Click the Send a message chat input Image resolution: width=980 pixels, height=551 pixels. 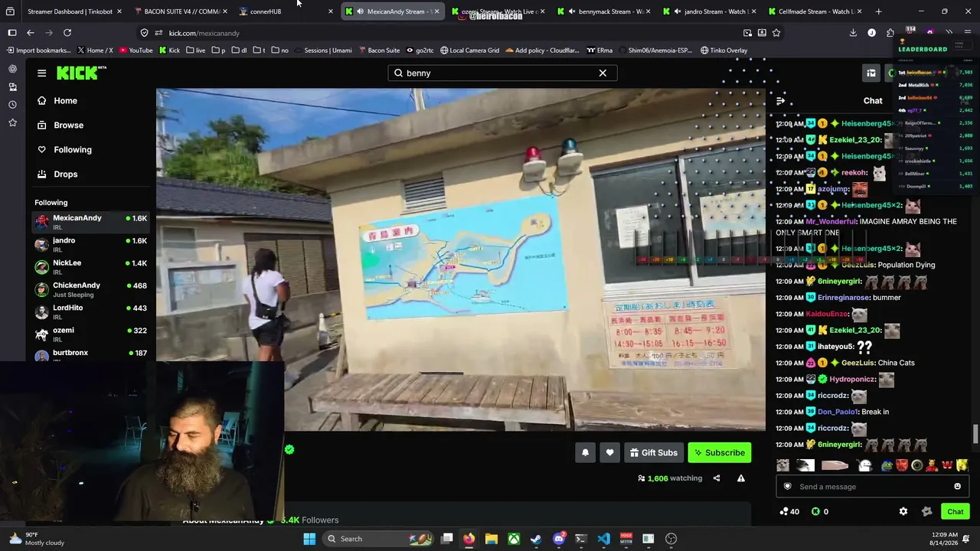coord(871,487)
